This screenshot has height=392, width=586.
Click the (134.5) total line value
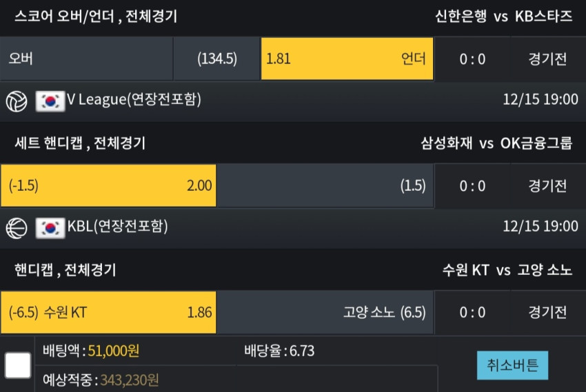(217, 59)
